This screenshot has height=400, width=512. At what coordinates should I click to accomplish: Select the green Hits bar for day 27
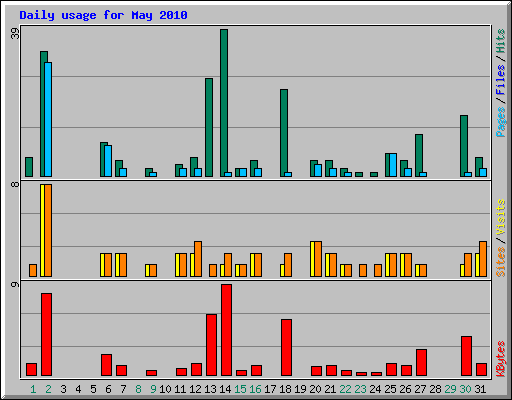point(419,156)
